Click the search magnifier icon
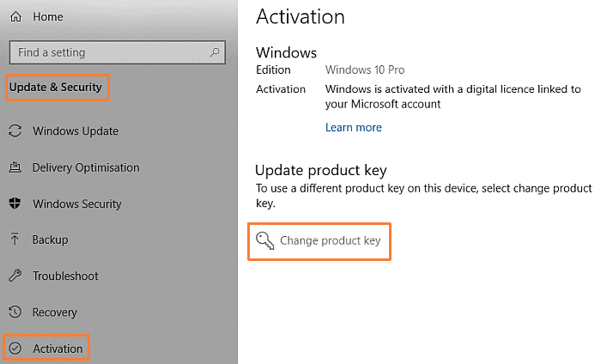 coord(215,52)
